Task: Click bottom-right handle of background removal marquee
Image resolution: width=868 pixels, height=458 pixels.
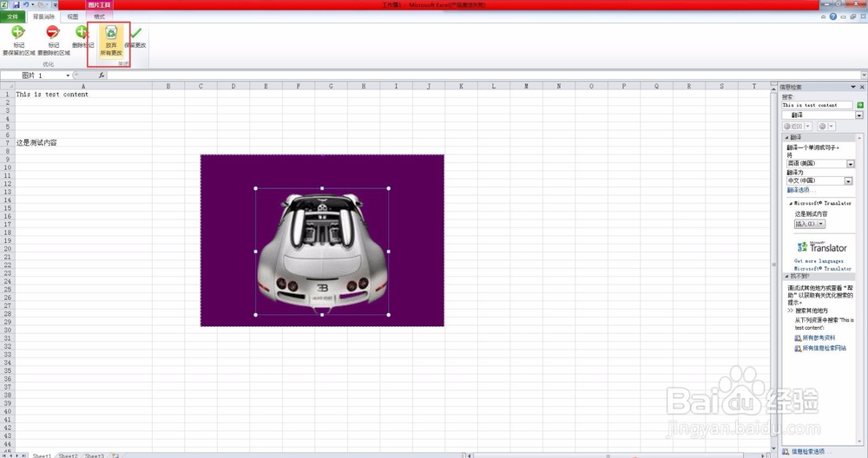Action: pyautogui.click(x=389, y=315)
